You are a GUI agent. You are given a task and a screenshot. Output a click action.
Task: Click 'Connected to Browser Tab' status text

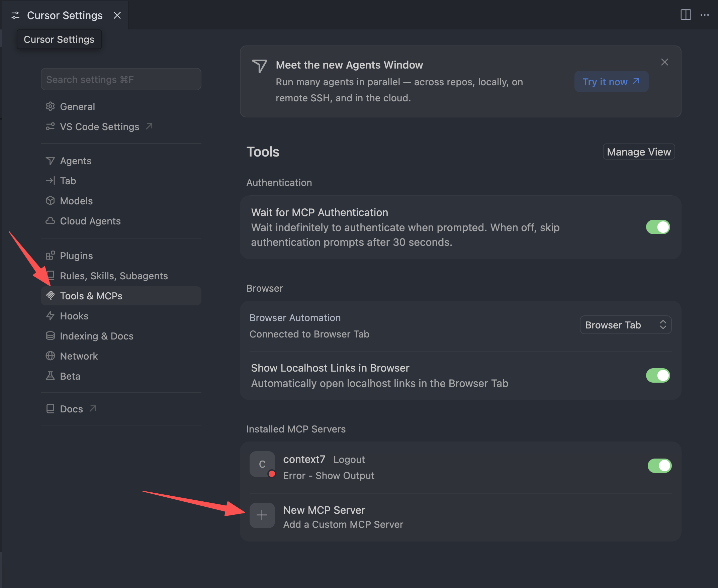click(309, 334)
